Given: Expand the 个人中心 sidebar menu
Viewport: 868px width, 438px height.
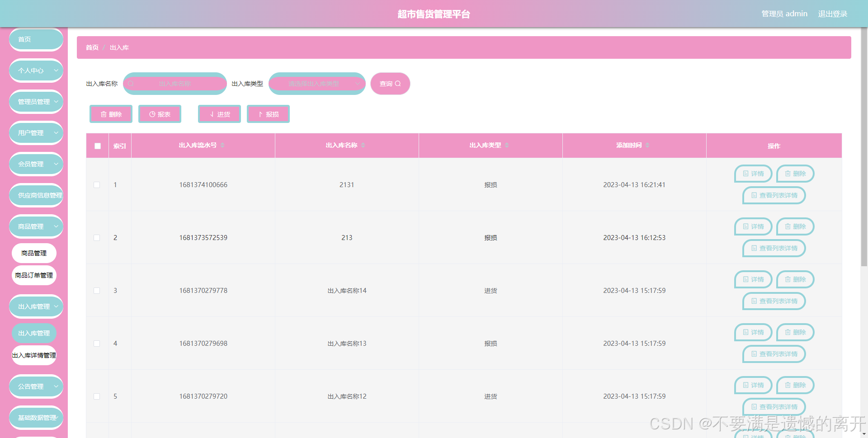Looking at the screenshot, I should pyautogui.click(x=36, y=71).
